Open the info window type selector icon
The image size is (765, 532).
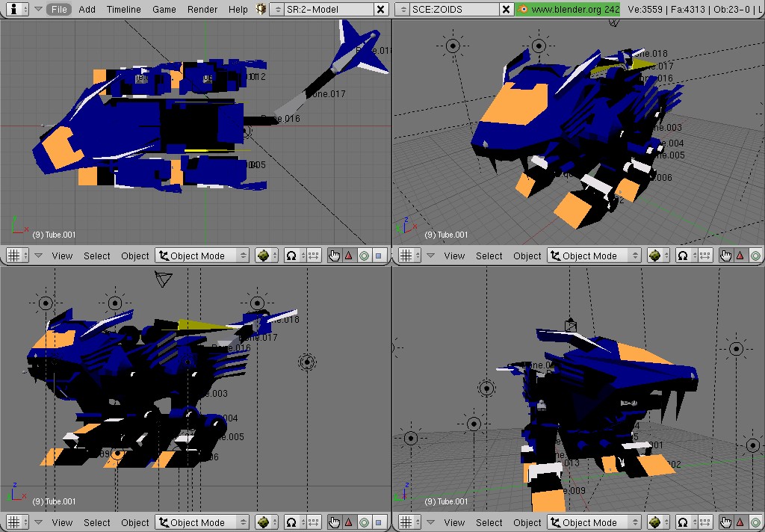[18, 9]
